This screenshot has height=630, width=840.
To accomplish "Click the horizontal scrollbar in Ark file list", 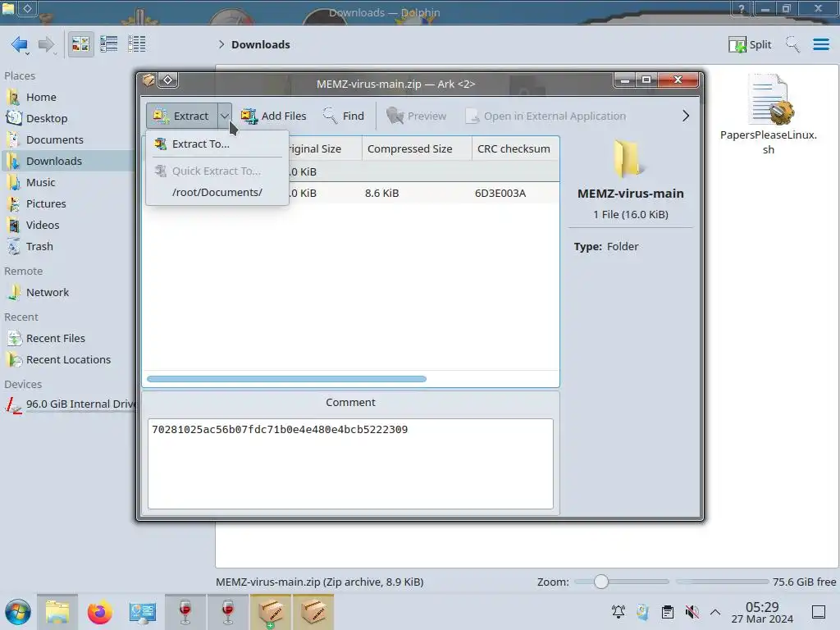I will [286, 379].
